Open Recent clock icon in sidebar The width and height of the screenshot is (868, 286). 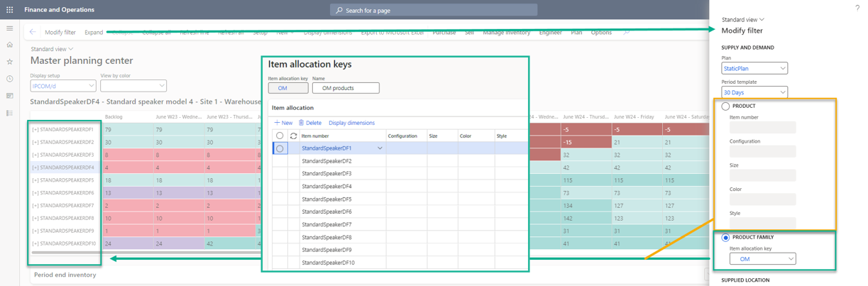[x=9, y=79]
